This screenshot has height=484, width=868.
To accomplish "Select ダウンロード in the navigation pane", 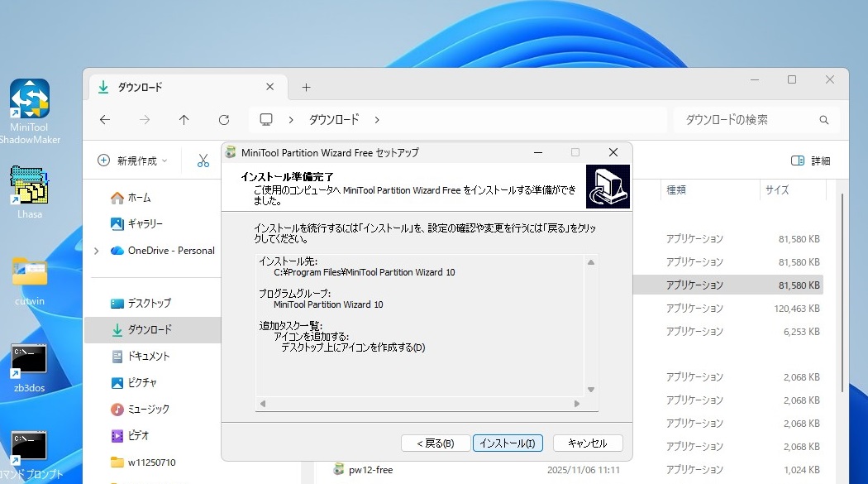I will pyautogui.click(x=150, y=329).
